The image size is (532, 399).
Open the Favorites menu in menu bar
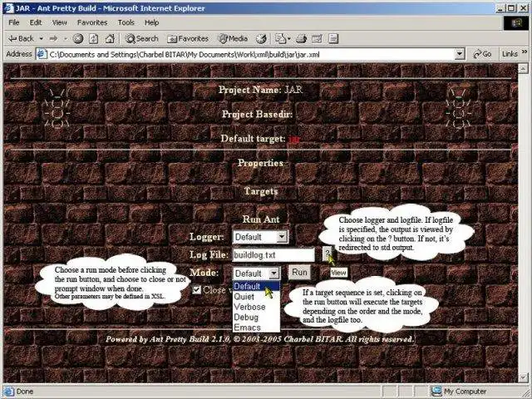pos(92,22)
